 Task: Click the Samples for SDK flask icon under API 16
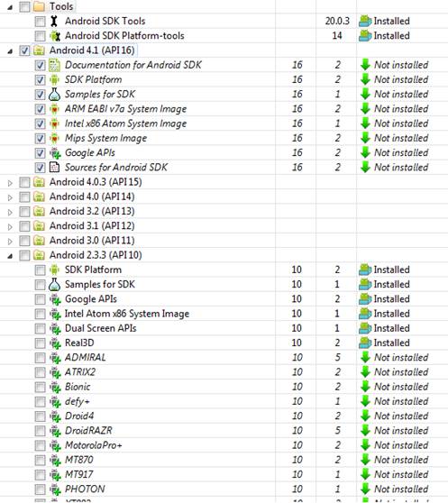(54, 95)
